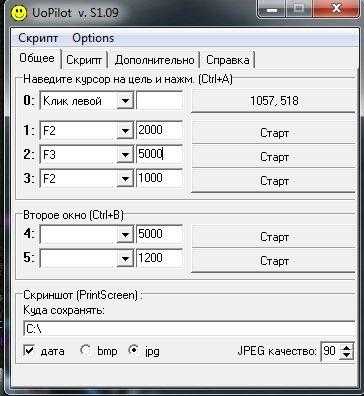Click Старт button for row 5
Viewport: 364px width, 396px height.
pos(273,260)
